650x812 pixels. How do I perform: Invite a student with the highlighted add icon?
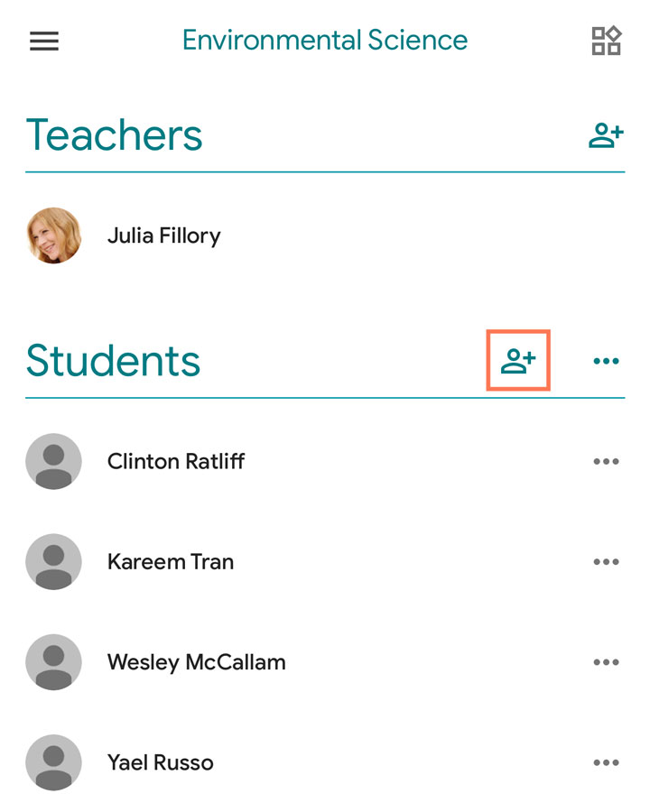[517, 360]
